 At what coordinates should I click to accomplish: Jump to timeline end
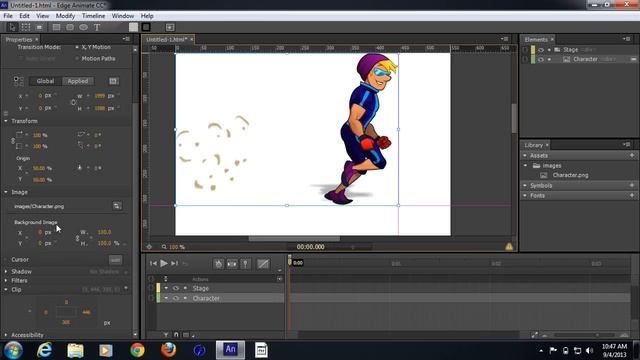tap(175, 264)
